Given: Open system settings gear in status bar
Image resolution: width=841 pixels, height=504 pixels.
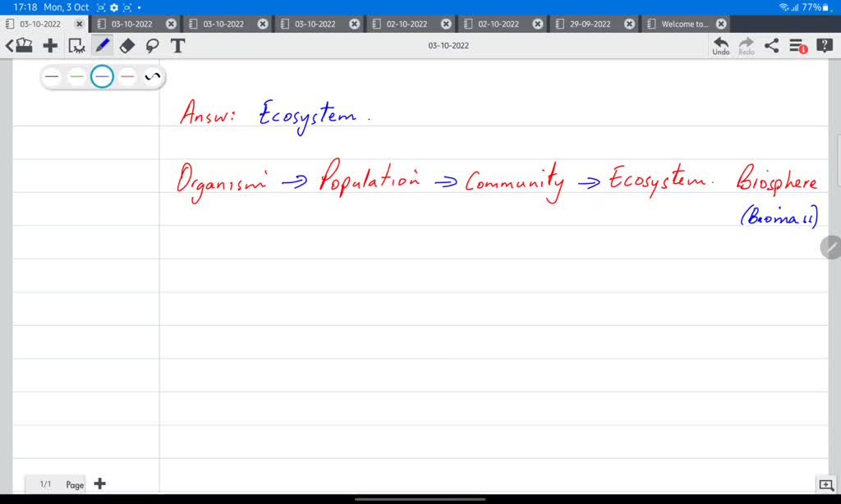Looking at the screenshot, I should pyautogui.click(x=113, y=7).
